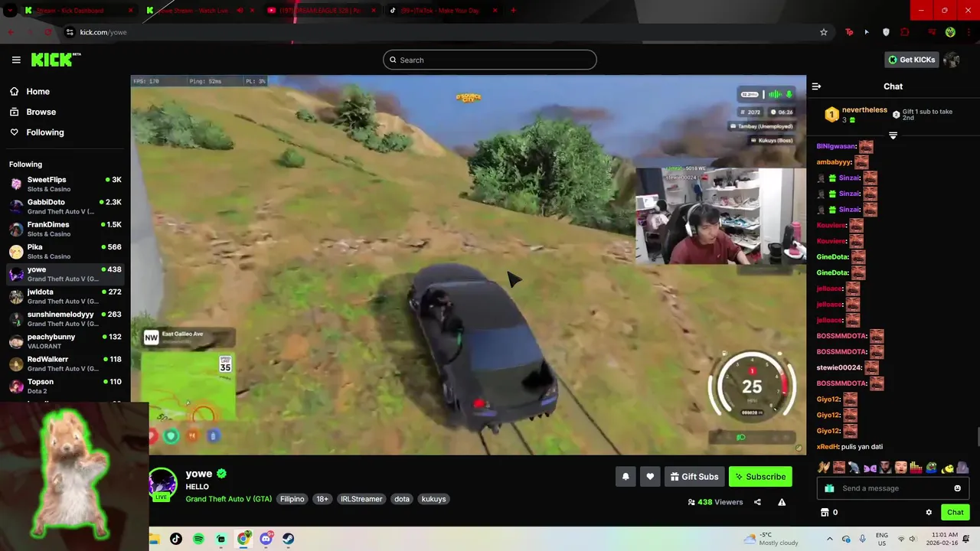Viewport: 980px width, 551px height.
Task: Select SweetFlips channel in Following
Action: 65,184
